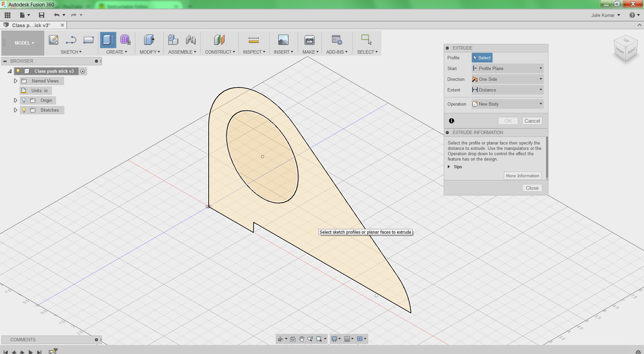
Task: Collapse the Browser panel with double arrows
Action: (x=5, y=61)
